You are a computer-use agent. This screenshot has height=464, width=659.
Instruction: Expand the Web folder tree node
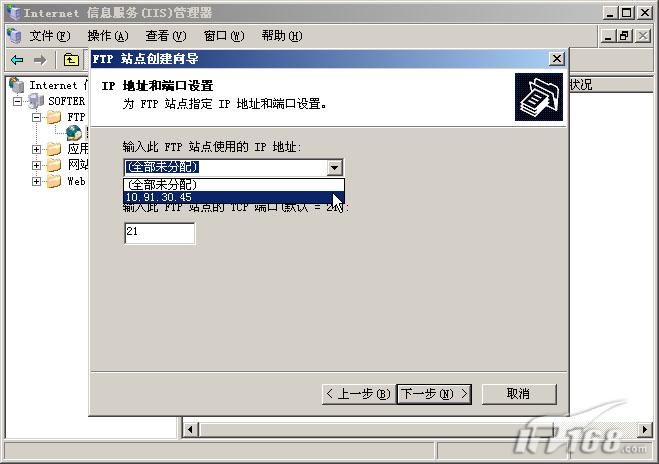(x=37, y=182)
